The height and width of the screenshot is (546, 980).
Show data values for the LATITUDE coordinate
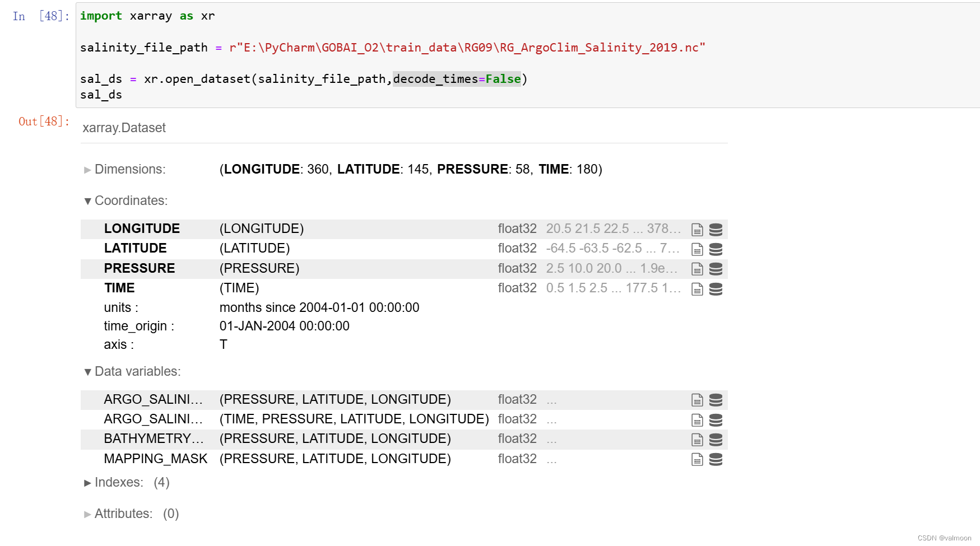716,248
